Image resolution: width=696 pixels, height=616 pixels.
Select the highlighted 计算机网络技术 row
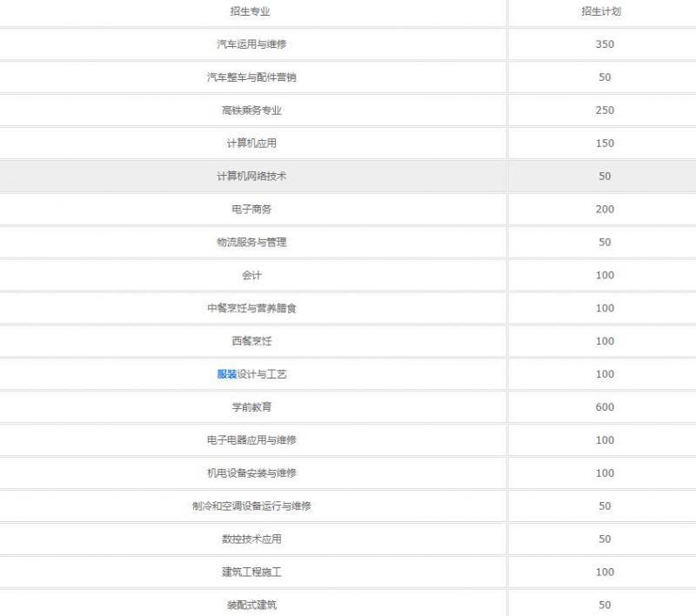tap(251, 177)
